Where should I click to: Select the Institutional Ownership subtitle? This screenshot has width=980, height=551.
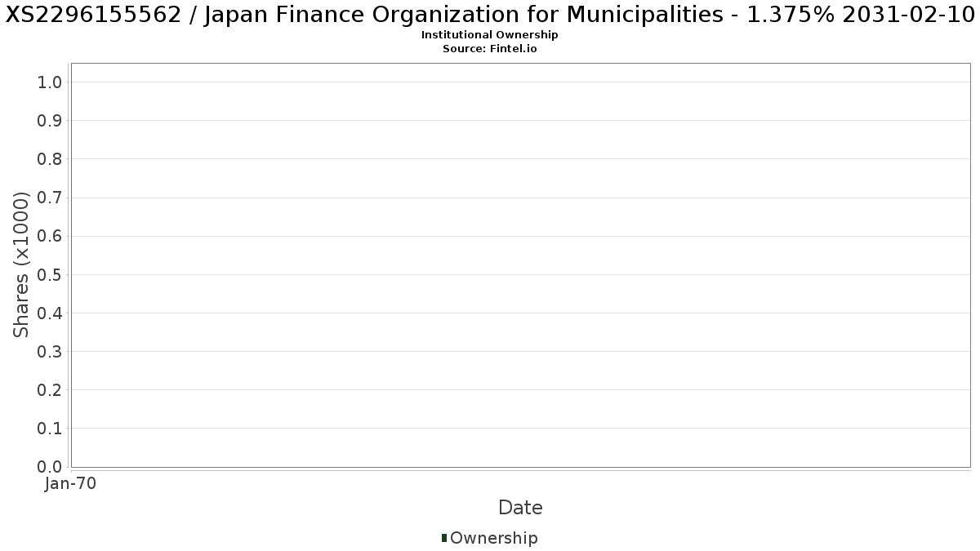point(489,35)
